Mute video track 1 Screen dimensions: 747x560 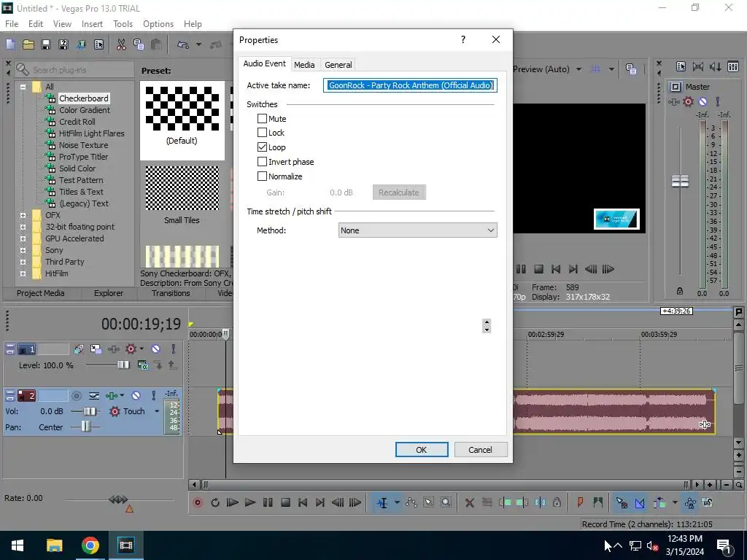coord(156,349)
